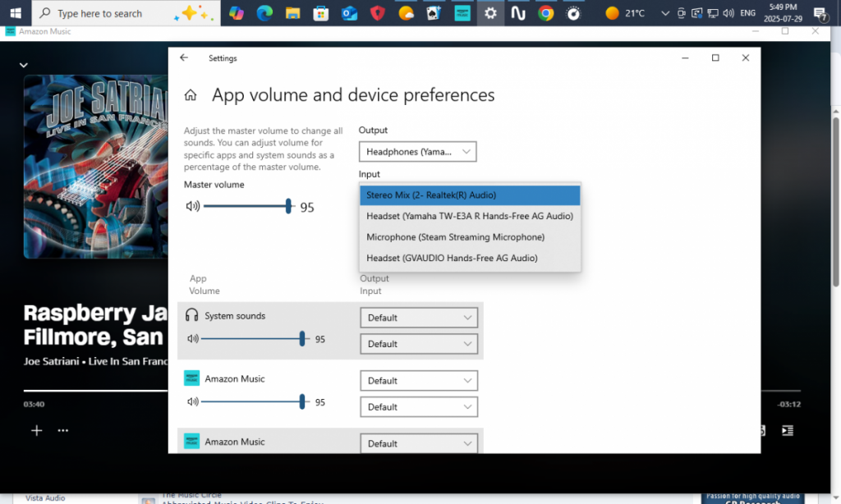Viewport: 841px width, 504px height.
Task: Click the remaining time -03:12
Action: coord(789,405)
